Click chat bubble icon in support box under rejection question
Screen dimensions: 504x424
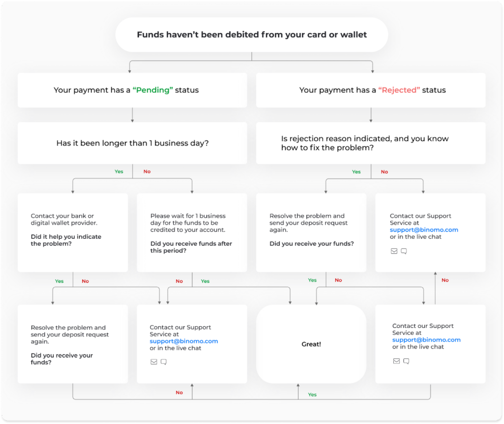tap(404, 251)
